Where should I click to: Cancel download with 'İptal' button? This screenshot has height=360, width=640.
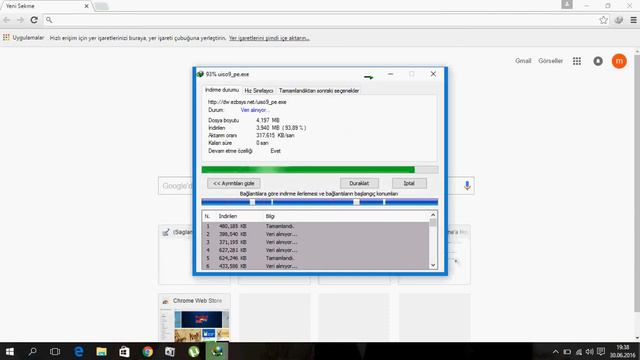pyautogui.click(x=409, y=183)
